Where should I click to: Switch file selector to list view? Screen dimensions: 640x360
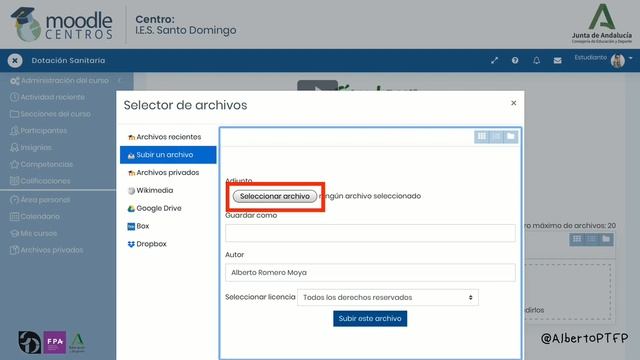coord(496,137)
